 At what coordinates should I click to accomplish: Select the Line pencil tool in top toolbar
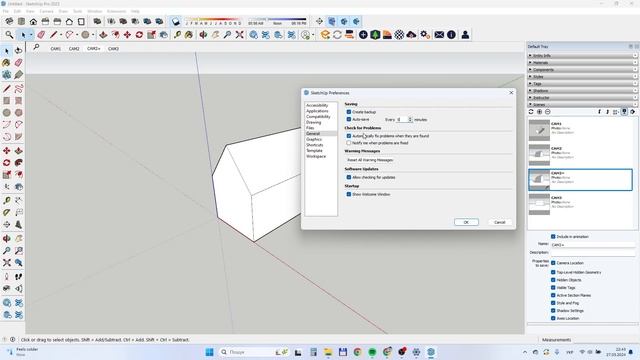pos(53,35)
